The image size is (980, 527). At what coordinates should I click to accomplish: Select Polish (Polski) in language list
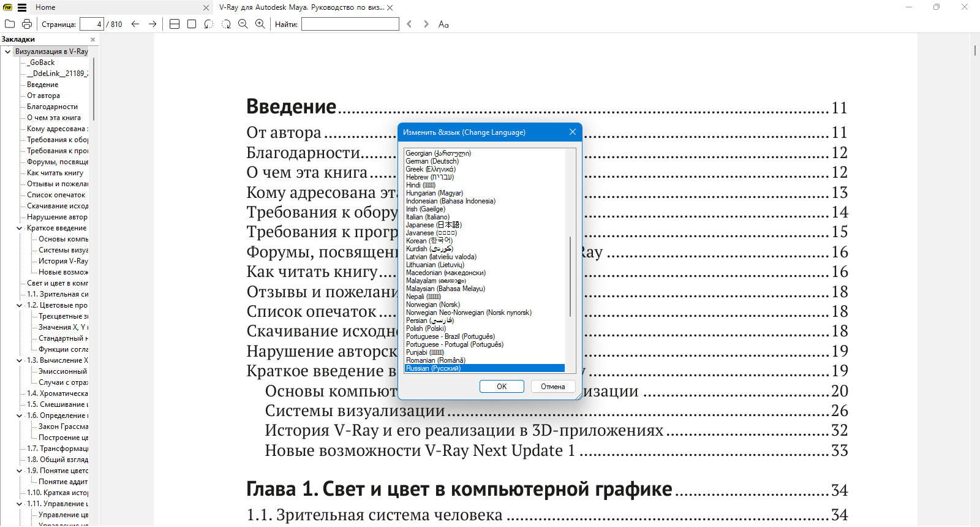tap(426, 328)
